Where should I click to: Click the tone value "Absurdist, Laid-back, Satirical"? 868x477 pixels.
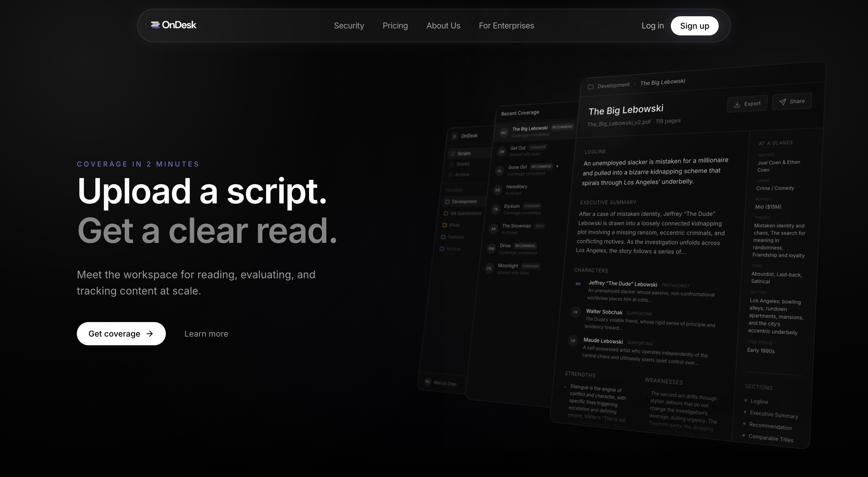(x=776, y=278)
